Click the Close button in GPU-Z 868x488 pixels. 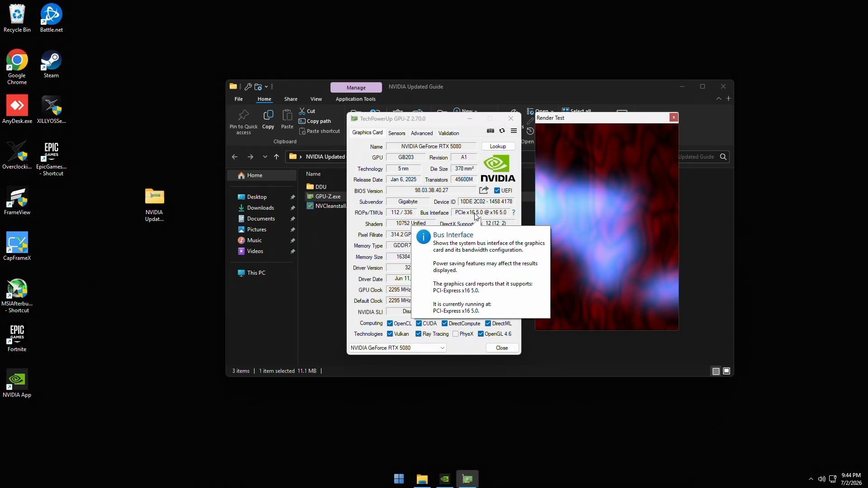click(x=502, y=348)
